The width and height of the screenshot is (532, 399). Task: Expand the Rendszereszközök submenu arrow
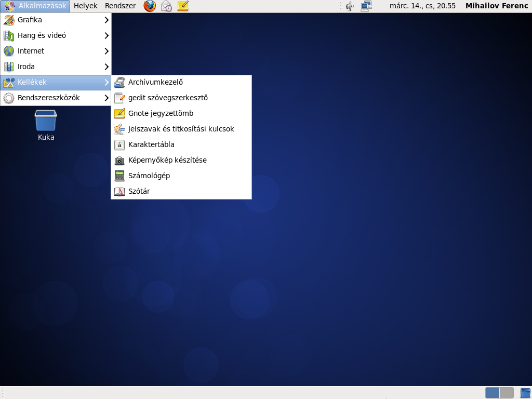[x=106, y=98]
